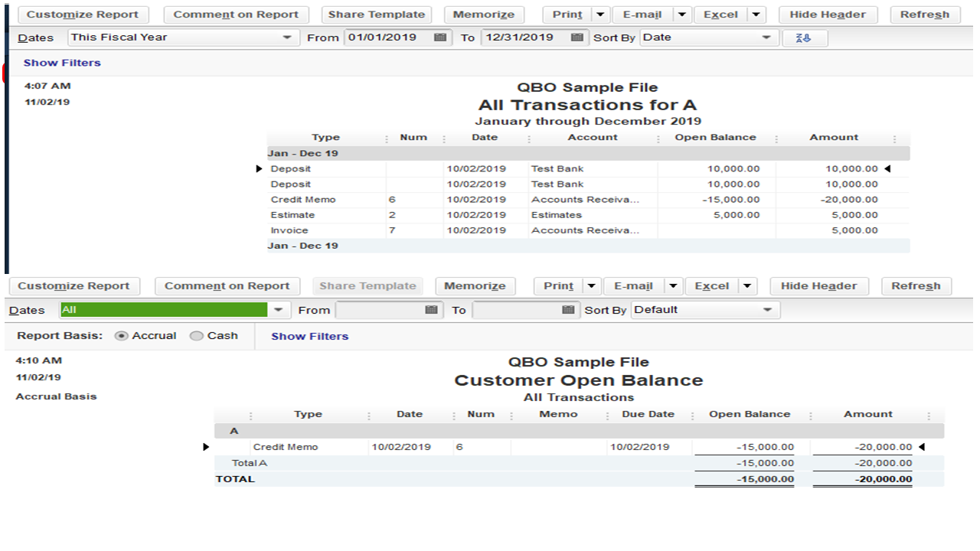Select the Accrual report basis
The width and height of the screenshot is (980, 551).
tap(122, 335)
